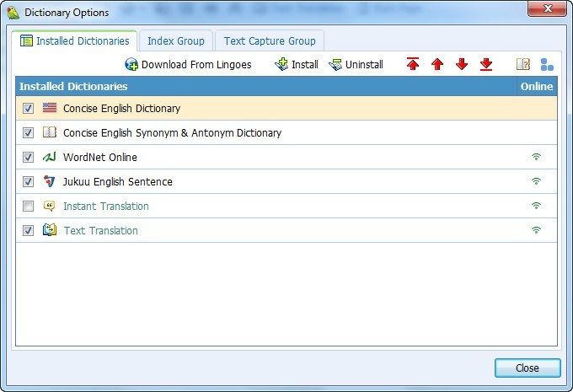573x392 pixels.
Task: Click the online signal icon for Text Translation
Action: click(536, 230)
